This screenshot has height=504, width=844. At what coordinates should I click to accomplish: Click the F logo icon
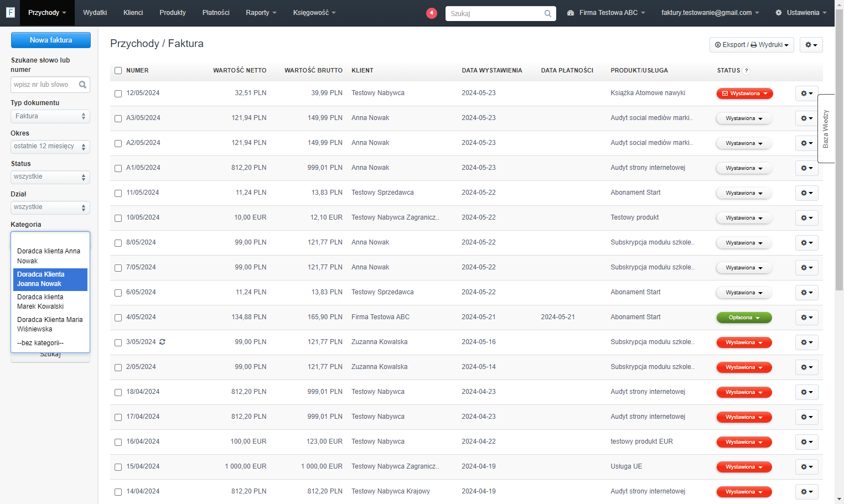(10, 12)
